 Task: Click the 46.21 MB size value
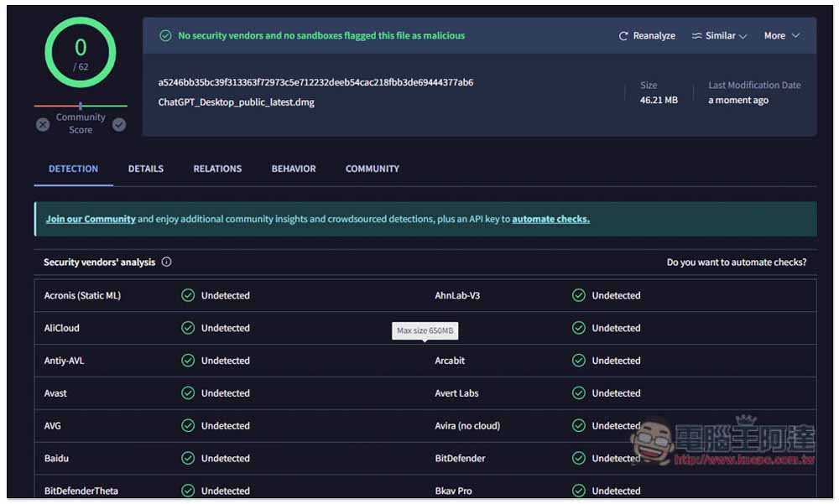(659, 100)
